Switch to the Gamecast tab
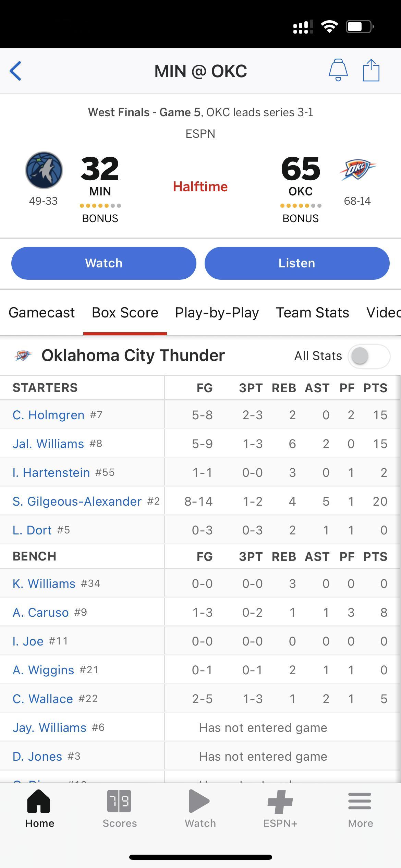Screen dimensions: 401x868 point(41,312)
